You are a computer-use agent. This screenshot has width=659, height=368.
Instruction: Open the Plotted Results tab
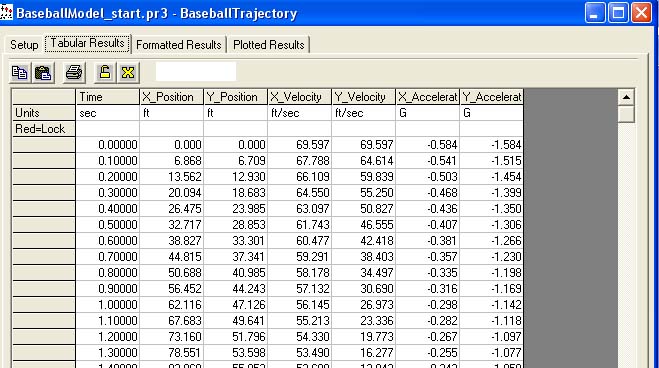269,45
